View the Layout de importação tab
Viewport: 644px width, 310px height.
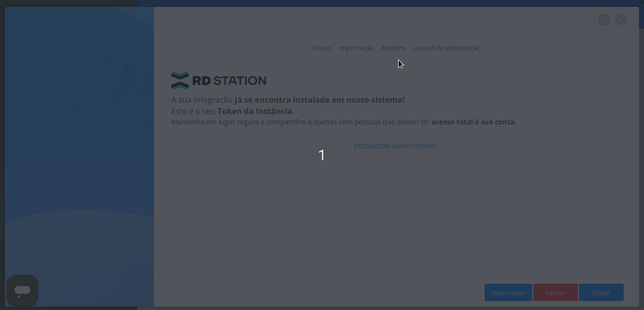tap(447, 48)
